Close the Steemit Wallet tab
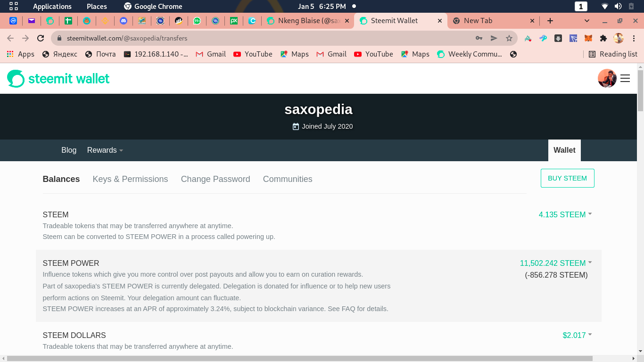 point(440,21)
